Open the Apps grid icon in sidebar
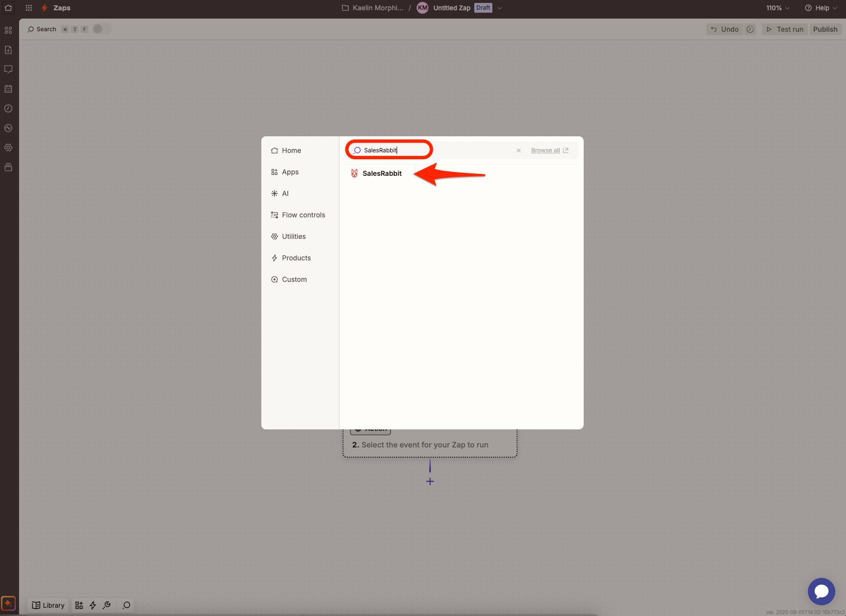846x616 pixels. [x=8, y=30]
